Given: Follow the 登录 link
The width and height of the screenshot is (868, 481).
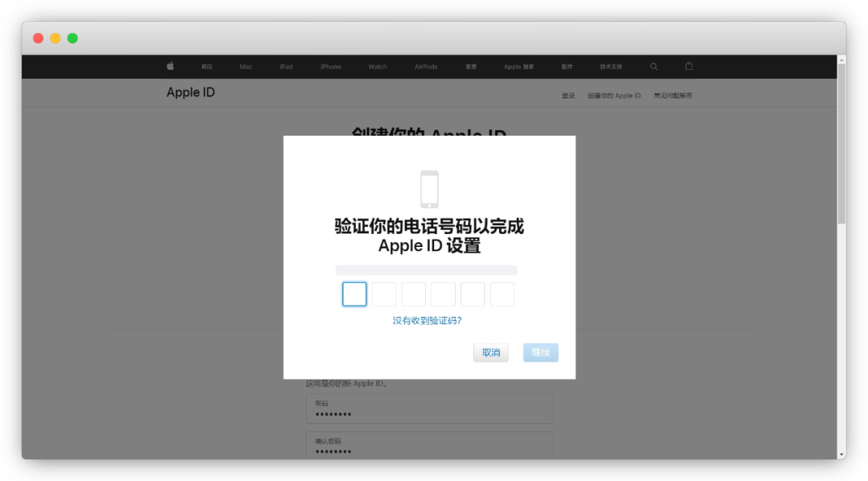Looking at the screenshot, I should click(x=568, y=95).
